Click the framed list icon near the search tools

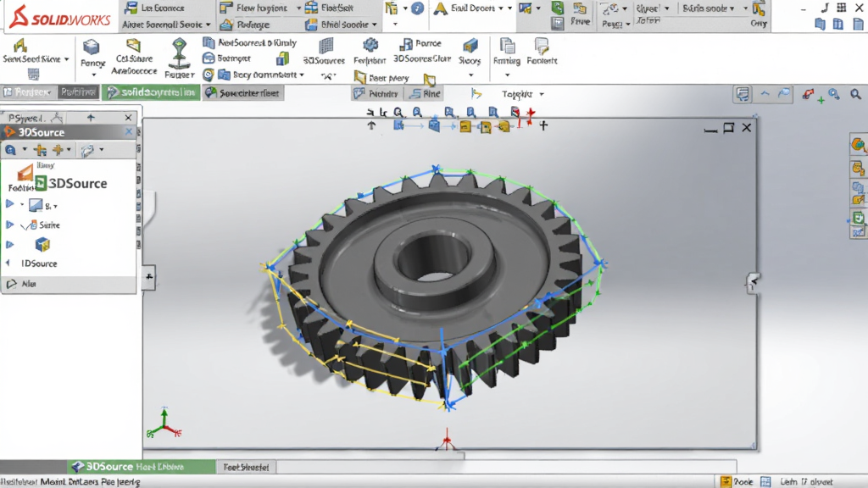[743, 94]
